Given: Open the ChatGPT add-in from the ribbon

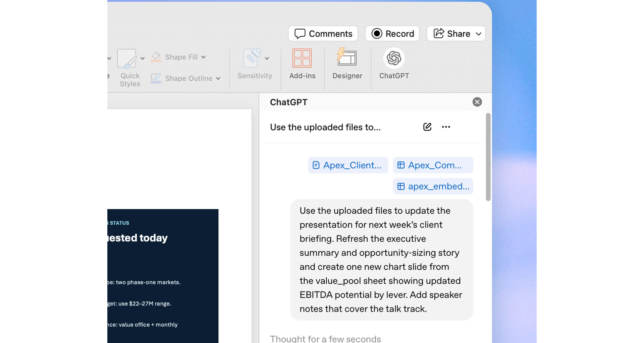Looking at the screenshot, I should [x=394, y=64].
